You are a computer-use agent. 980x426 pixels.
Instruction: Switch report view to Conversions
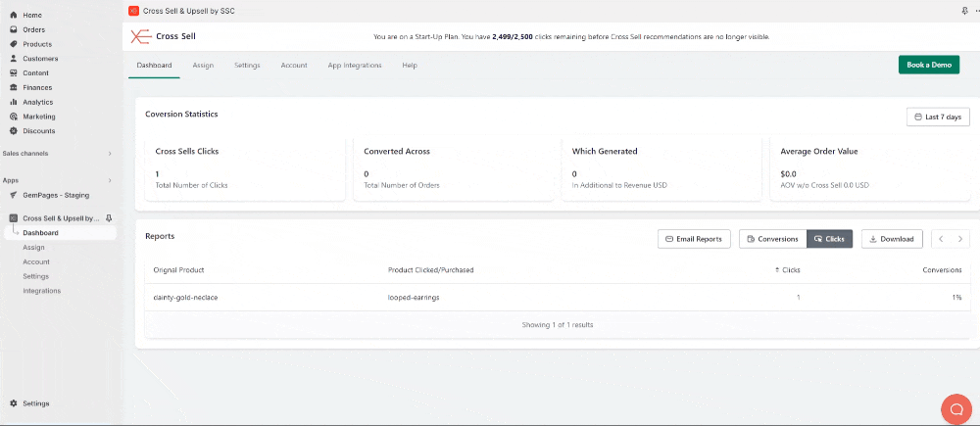click(771, 239)
